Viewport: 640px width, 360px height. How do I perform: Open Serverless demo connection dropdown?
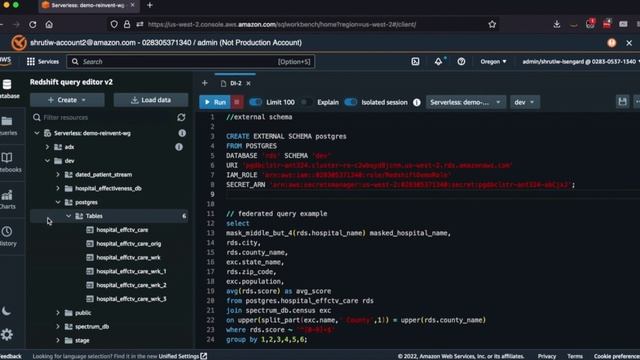[466, 102]
